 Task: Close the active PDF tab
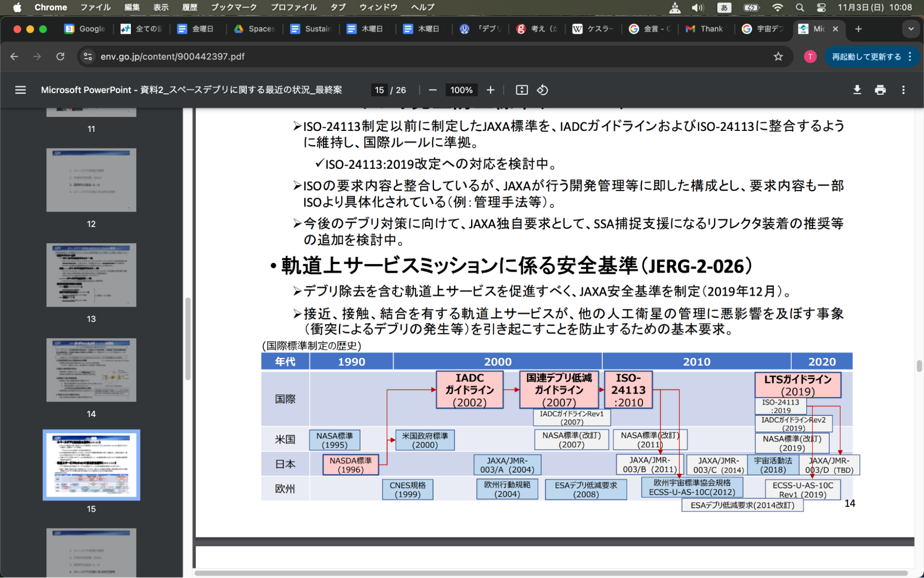click(x=835, y=29)
